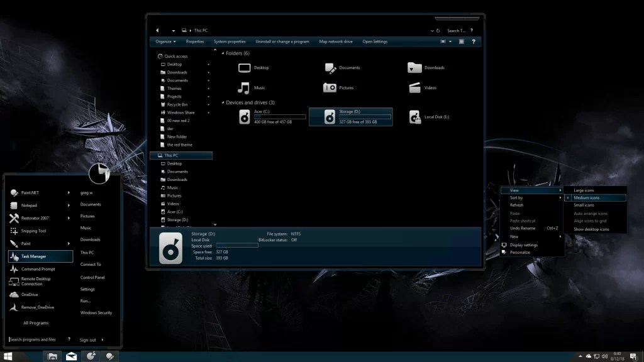Click the Search programs and files field
Viewport: 644px width, 362px height.
[36, 339]
